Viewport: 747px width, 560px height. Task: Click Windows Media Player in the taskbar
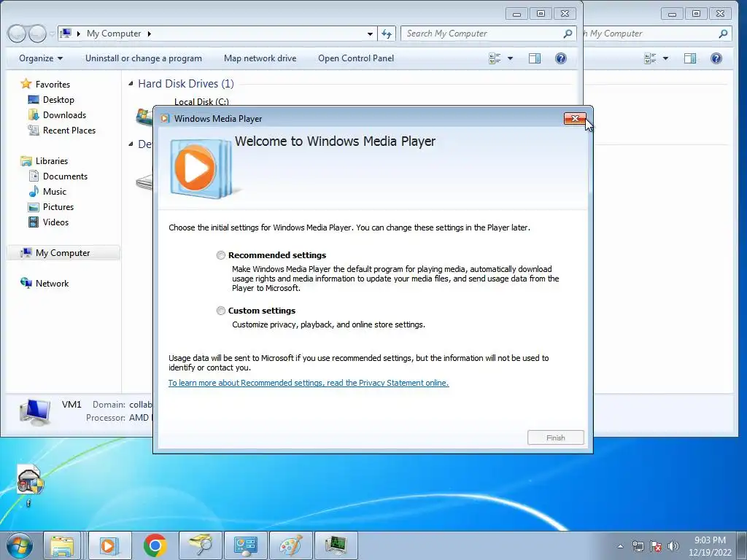click(109, 545)
